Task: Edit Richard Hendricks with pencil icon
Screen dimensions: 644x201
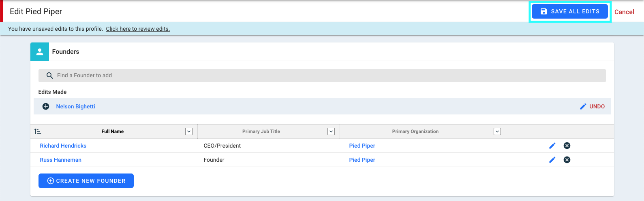Action: tap(552, 146)
